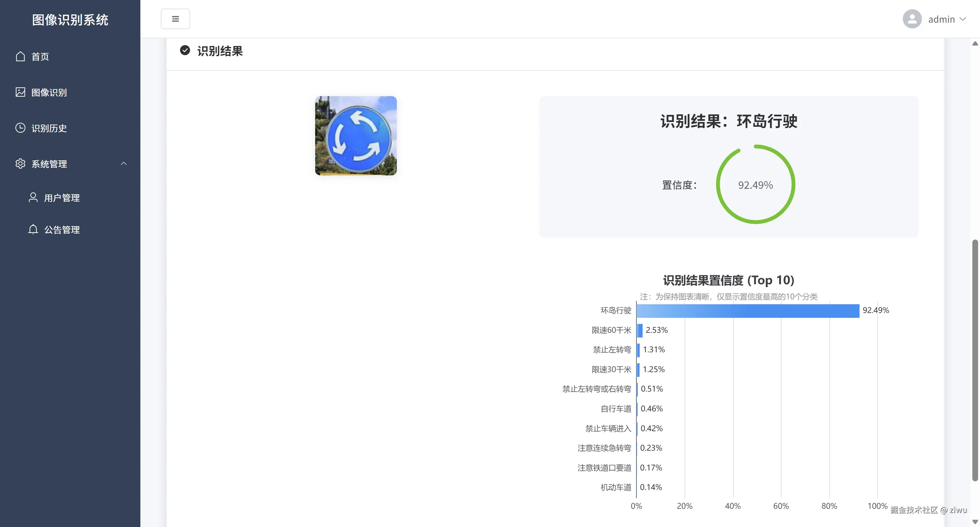
Task: Open the 公告管理 page
Action: 62,229
